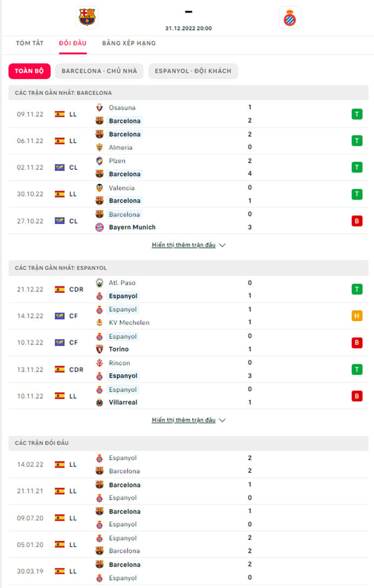Open the KV Mechelen team link

(x=128, y=323)
